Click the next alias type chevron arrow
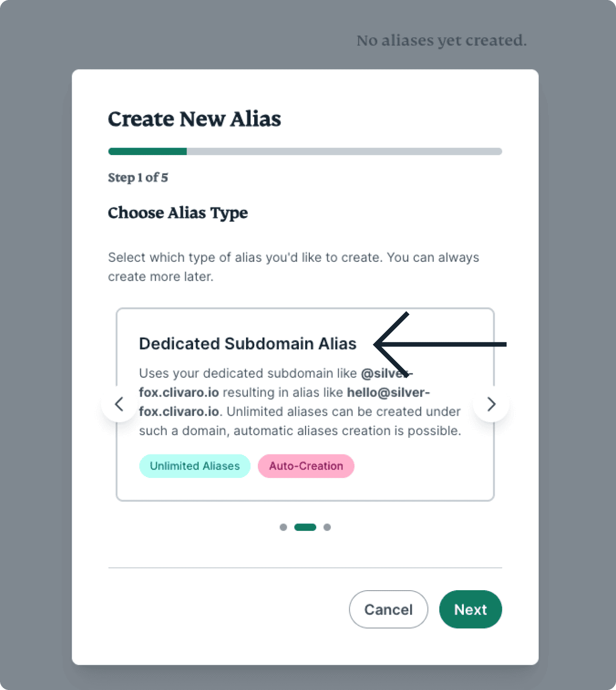Screen dimensions: 616x690 tap(491, 404)
